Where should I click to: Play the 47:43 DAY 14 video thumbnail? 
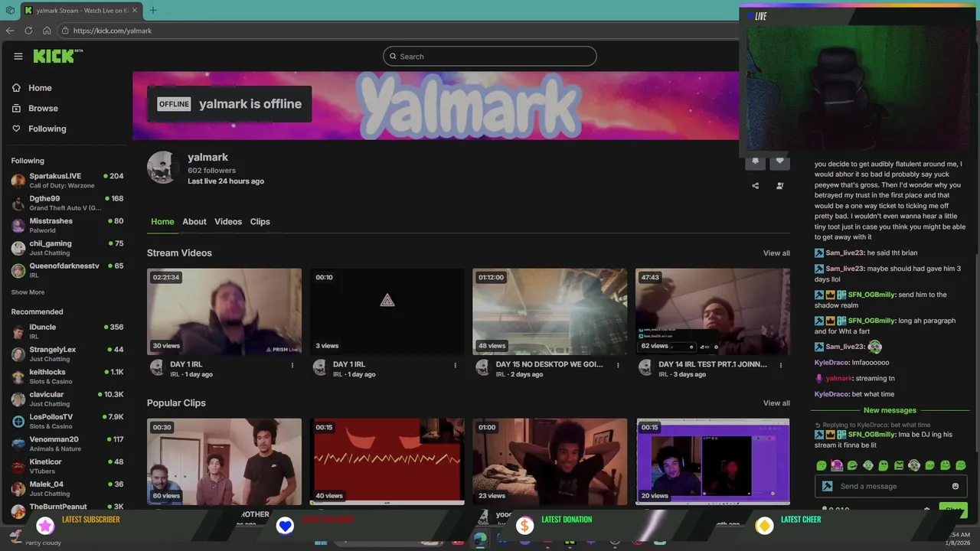(x=713, y=311)
